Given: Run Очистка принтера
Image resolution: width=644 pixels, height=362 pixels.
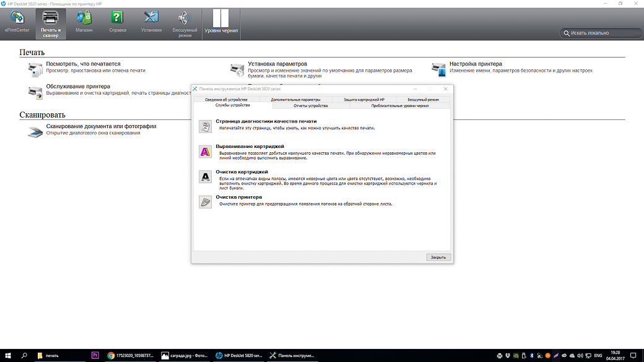Looking at the screenshot, I should [x=238, y=197].
